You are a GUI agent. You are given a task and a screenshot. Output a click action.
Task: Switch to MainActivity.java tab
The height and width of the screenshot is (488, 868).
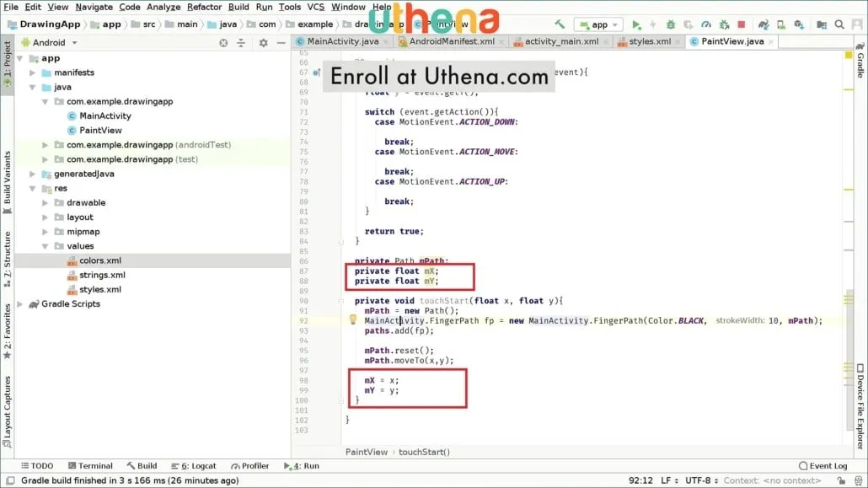(343, 41)
